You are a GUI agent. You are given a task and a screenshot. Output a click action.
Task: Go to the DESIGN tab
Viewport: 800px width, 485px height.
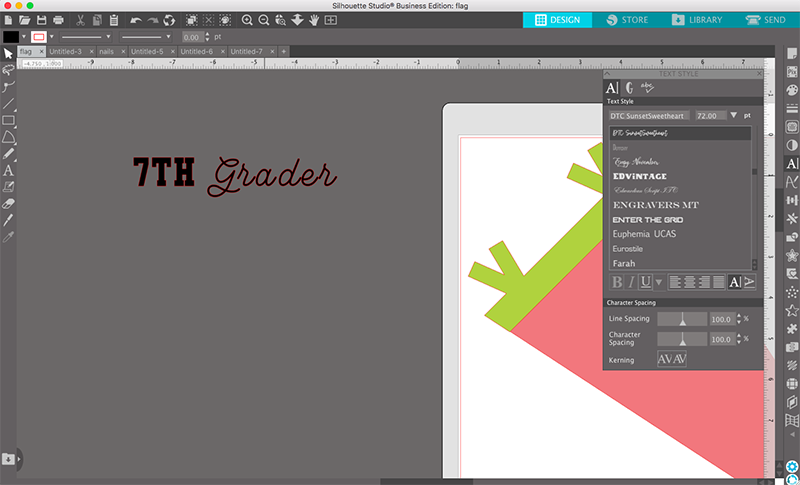[557, 20]
